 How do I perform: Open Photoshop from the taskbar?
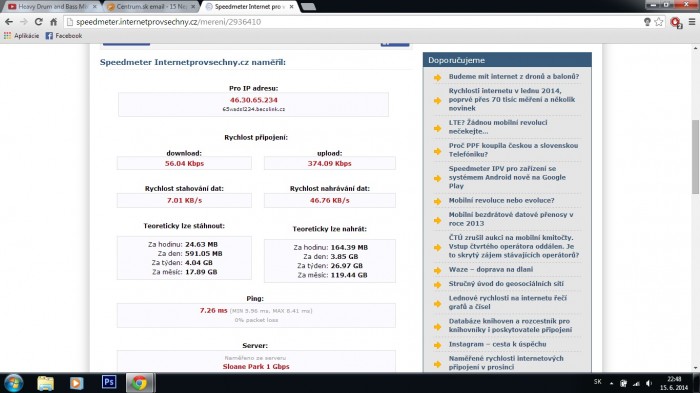tap(109, 382)
